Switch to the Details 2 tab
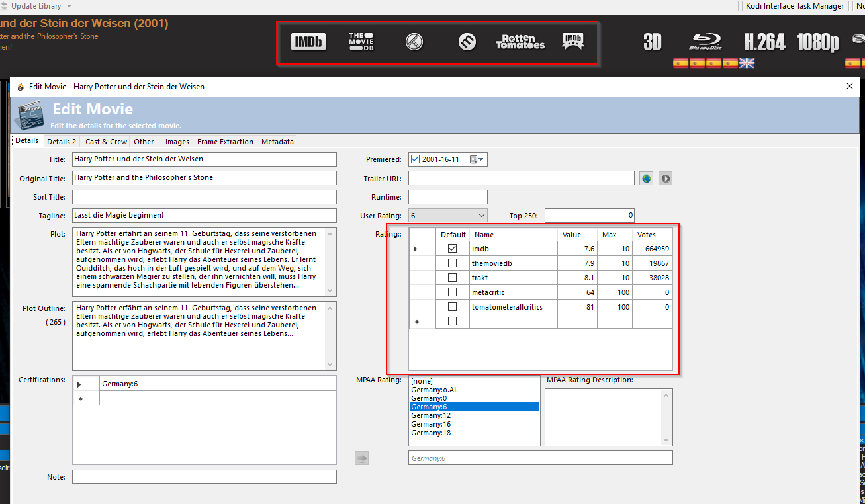865x504 pixels. click(x=62, y=142)
